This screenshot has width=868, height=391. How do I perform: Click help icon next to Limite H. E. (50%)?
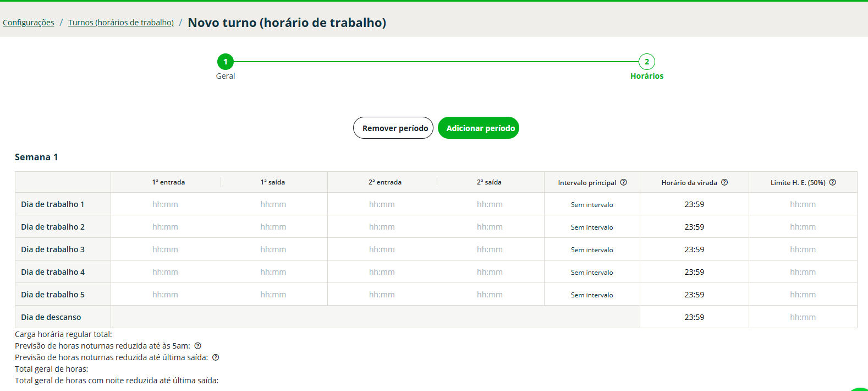[x=832, y=182]
